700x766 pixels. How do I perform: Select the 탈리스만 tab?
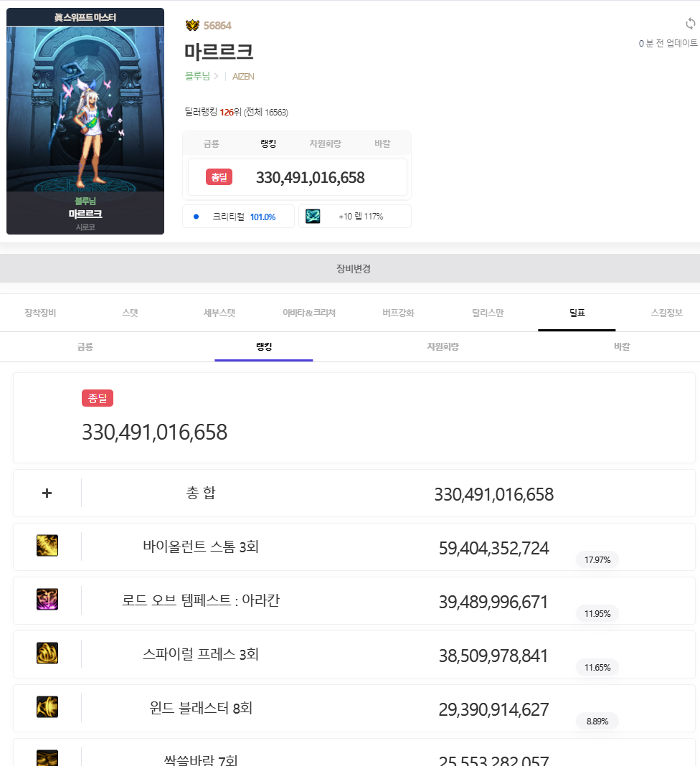click(x=488, y=313)
